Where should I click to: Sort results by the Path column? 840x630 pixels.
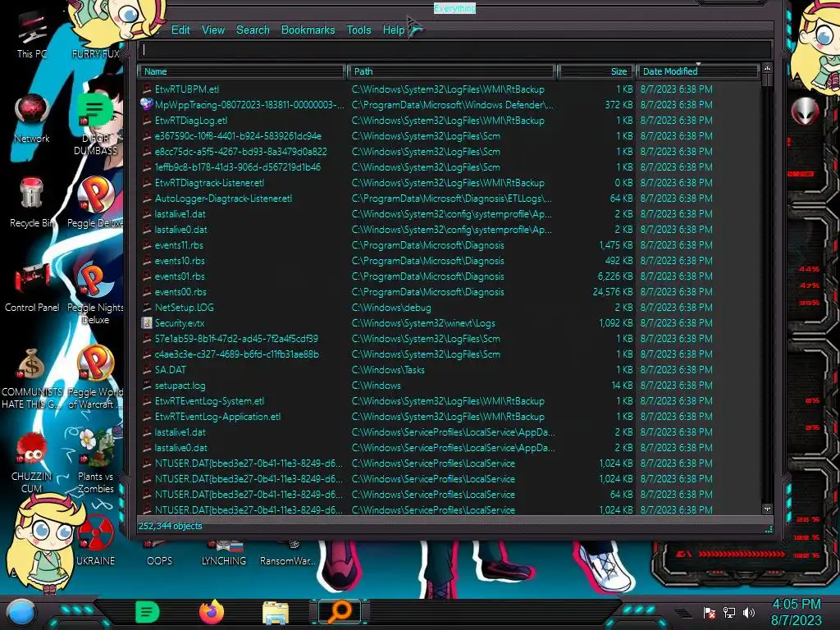pos(451,71)
